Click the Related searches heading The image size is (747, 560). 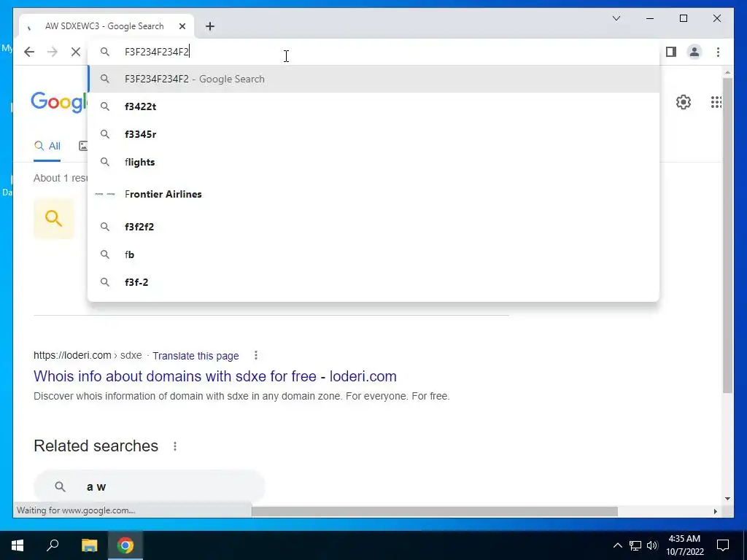[96, 446]
